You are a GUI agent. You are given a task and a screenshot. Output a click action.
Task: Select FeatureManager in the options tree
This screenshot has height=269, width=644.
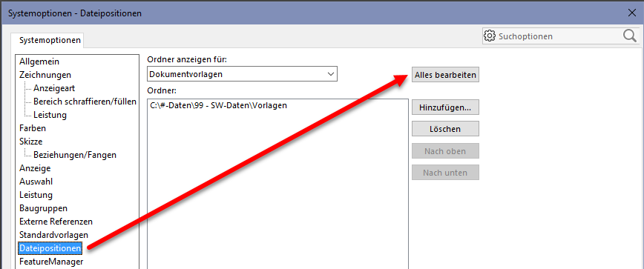tap(51, 261)
